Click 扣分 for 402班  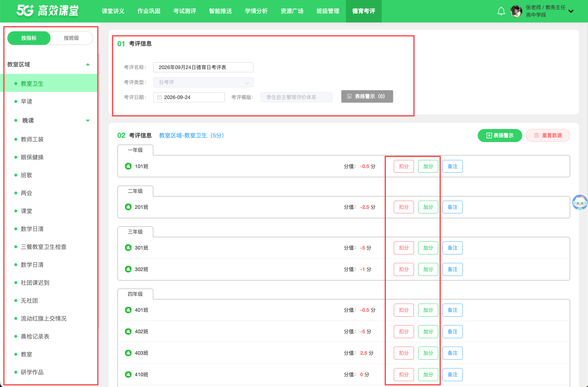point(404,331)
